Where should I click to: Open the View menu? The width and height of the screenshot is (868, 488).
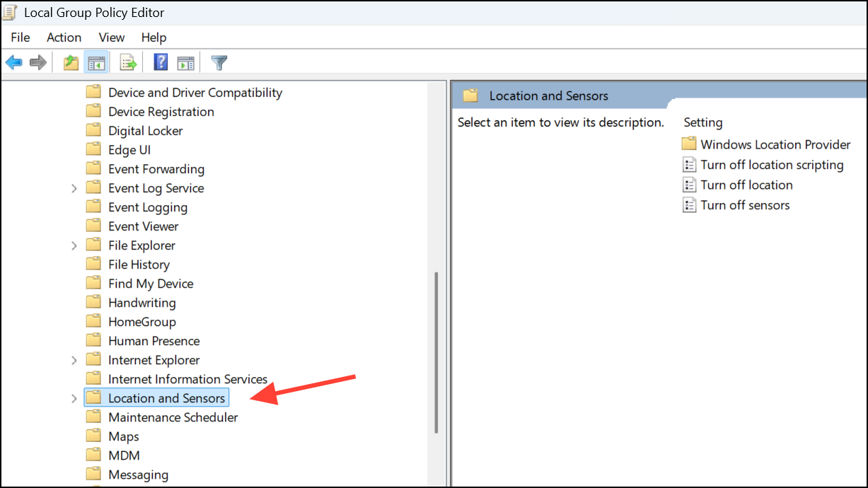click(x=112, y=37)
